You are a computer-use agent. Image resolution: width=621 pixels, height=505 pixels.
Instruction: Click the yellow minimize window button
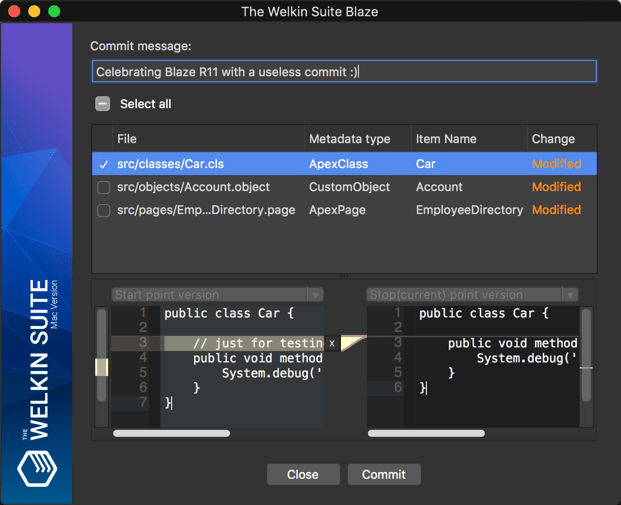(34, 11)
